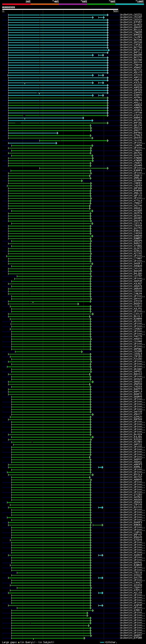
Task: Select the UniRef100_Q3HVK5 label
Action: click(131, 93)
